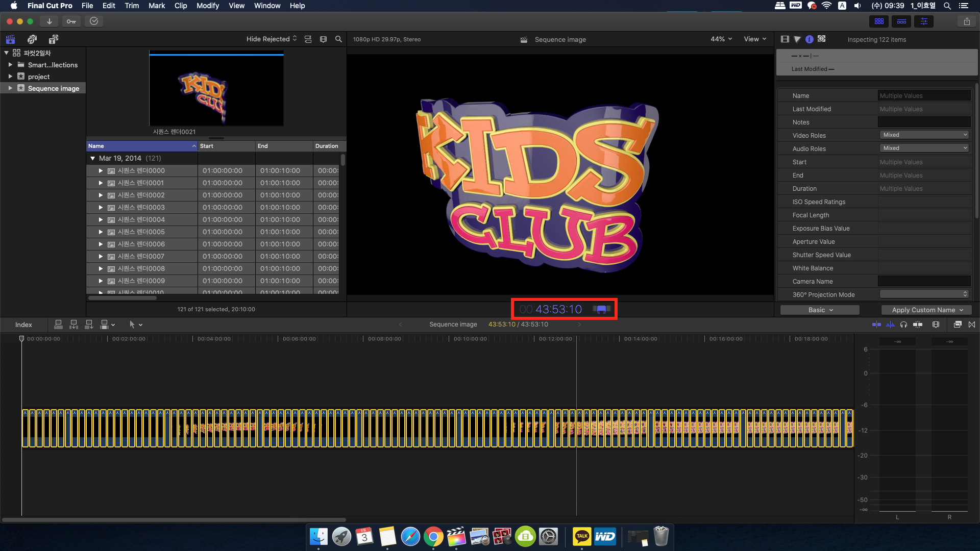The height and width of the screenshot is (551, 980).
Task: Expand the Smart Collections folder
Action: coord(10,65)
